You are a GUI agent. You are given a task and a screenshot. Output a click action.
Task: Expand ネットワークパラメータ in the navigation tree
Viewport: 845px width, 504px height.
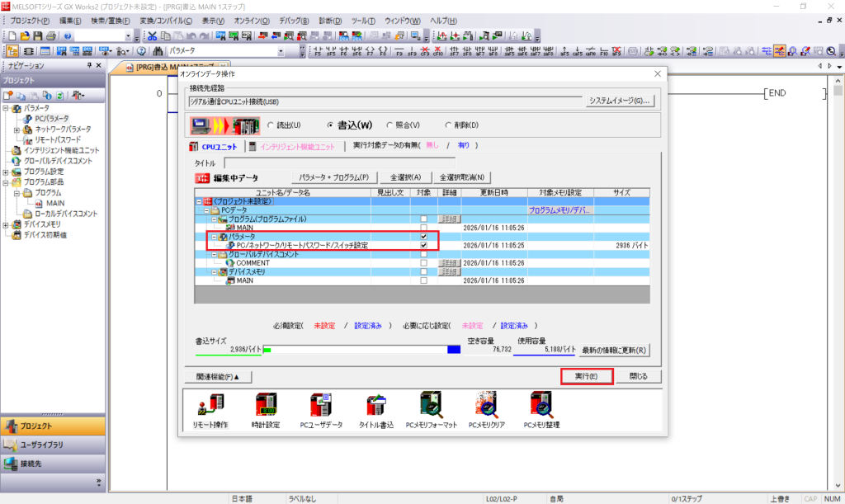[x=17, y=130]
